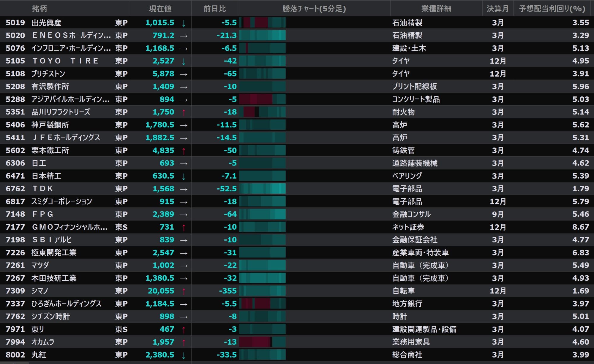Select the オカムラ stock row
The width and height of the screenshot is (594, 364).
[297, 342]
